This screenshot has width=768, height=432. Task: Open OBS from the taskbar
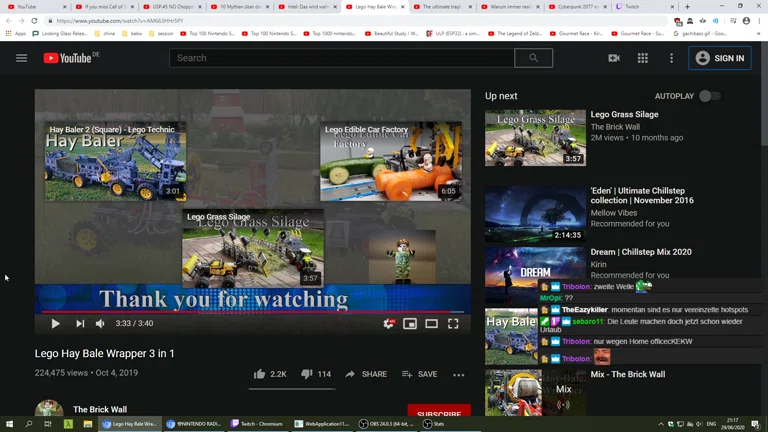386,424
